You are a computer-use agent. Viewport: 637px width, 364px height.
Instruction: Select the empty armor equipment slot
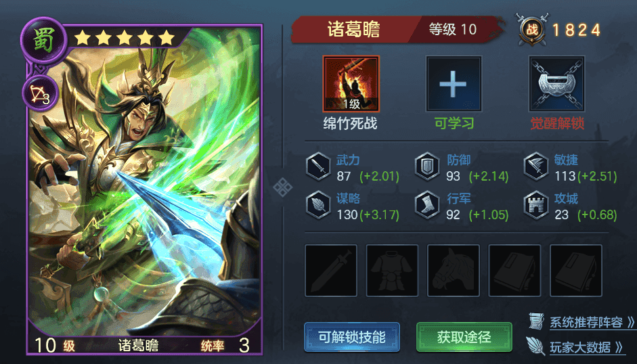[x=392, y=271]
